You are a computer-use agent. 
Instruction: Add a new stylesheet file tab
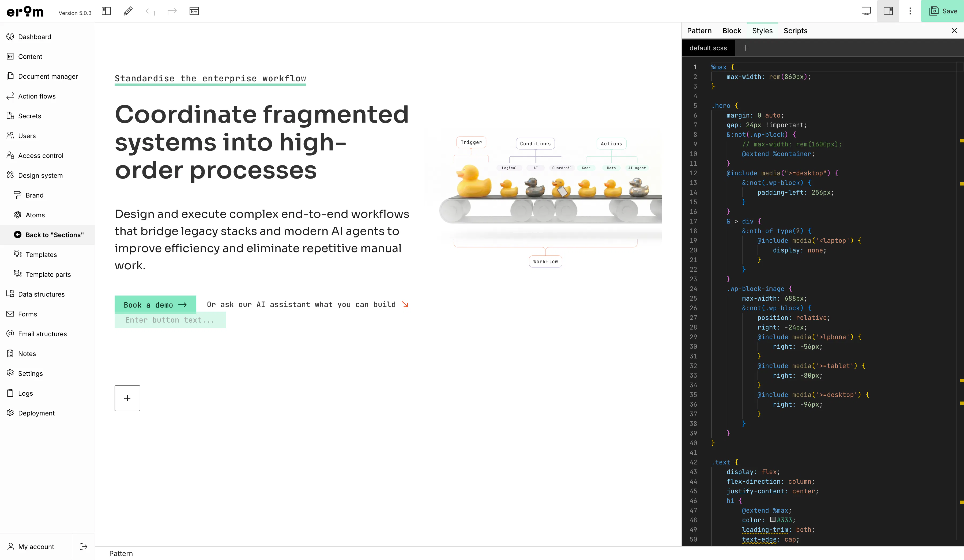pos(745,48)
